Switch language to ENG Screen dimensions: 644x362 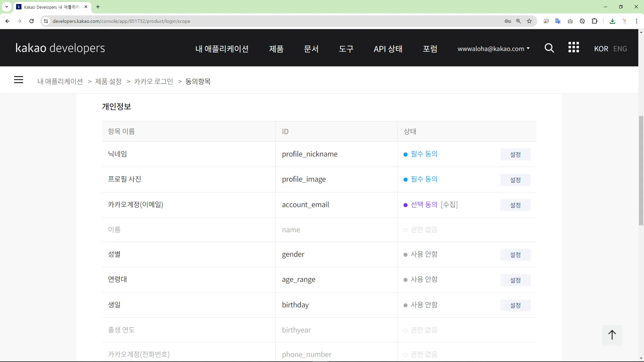[x=620, y=49]
